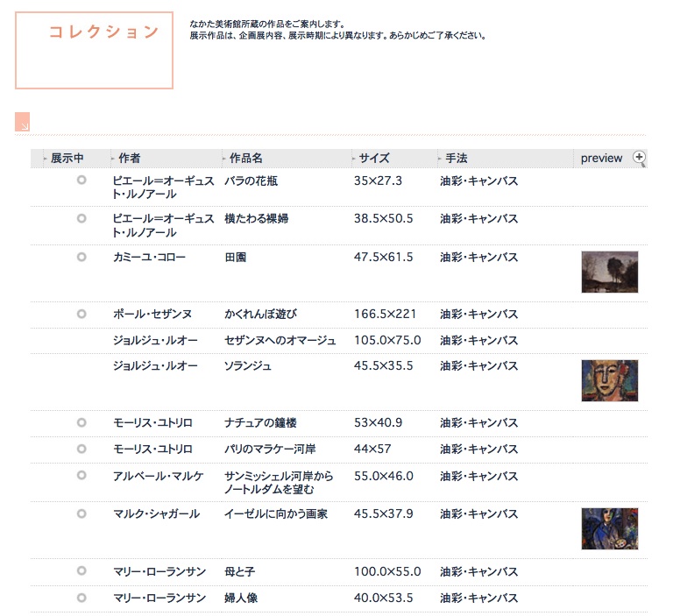Click size value 53×40.9
Viewport: 673px width, 616px height.
point(378,423)
